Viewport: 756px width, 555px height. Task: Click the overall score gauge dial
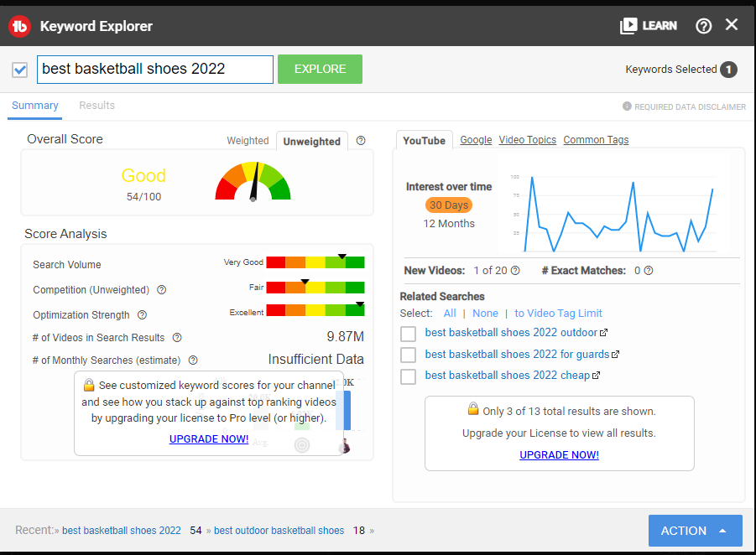pos(253,182)
